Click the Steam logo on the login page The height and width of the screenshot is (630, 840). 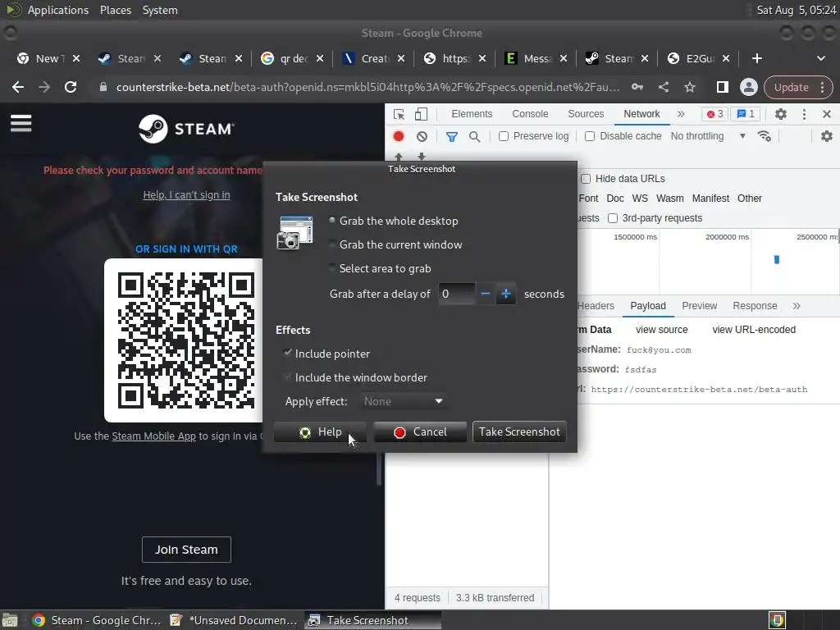(186, 129)
